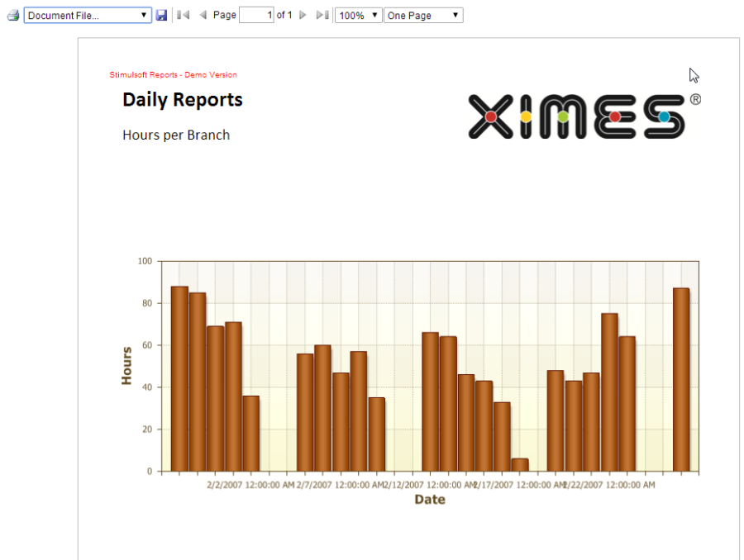Click the XIMES logo image

[584, 116]
